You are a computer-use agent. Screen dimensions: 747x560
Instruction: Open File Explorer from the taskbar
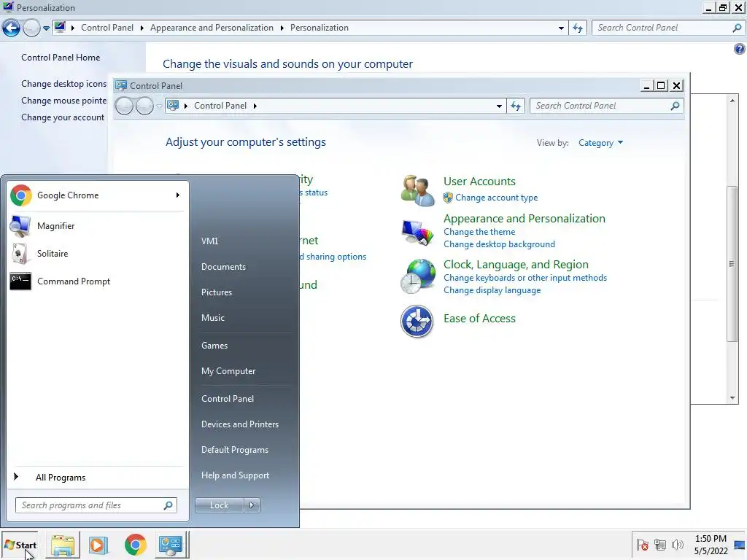[x=63, y=545]
